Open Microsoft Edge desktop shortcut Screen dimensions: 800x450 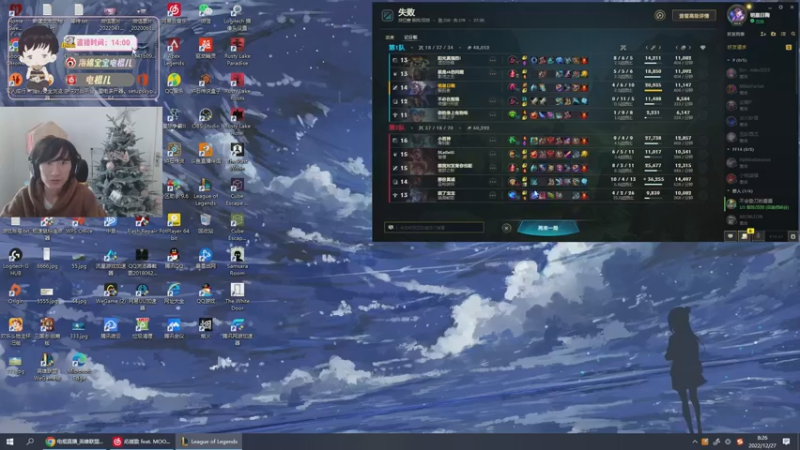point(79,367)
